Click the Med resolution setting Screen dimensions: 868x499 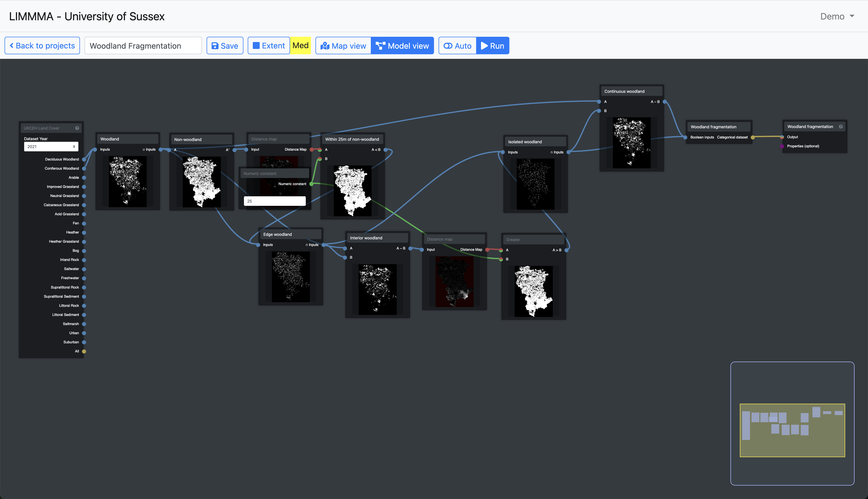(x=301, y=46)
